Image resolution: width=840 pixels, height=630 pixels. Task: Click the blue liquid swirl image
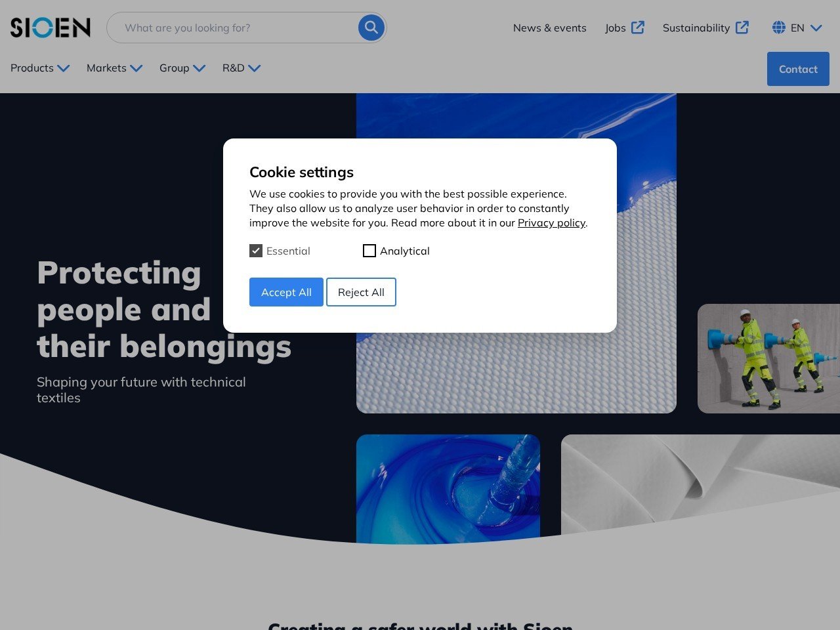448,489
